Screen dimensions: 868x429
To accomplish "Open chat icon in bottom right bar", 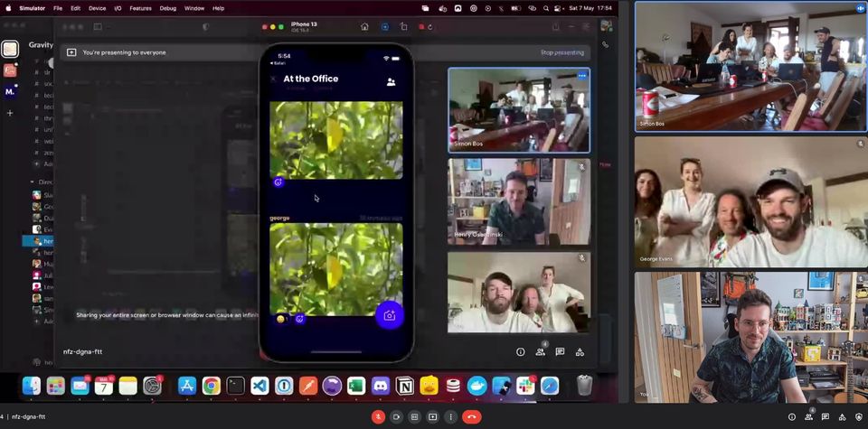I will 826,417.
